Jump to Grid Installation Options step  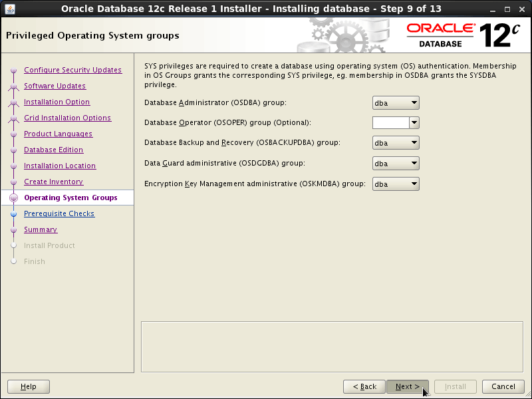coord(68,118)
